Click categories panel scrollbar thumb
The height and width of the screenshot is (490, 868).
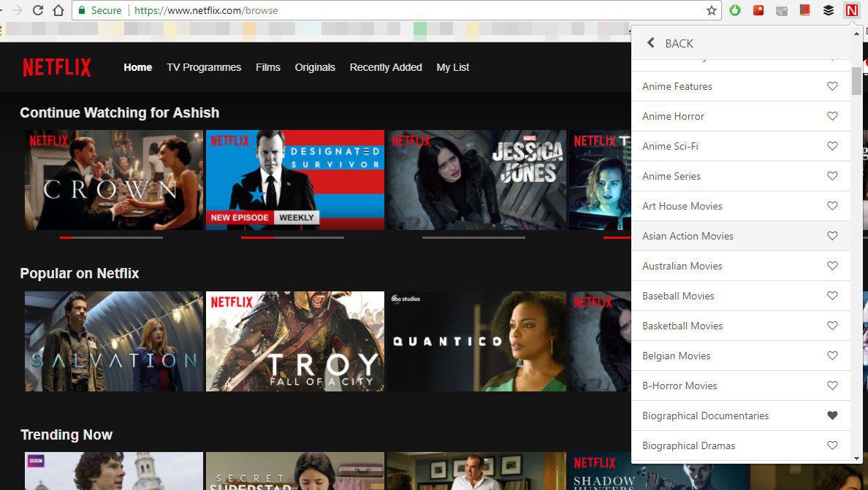pyautogui.click(x=856, y=81)
